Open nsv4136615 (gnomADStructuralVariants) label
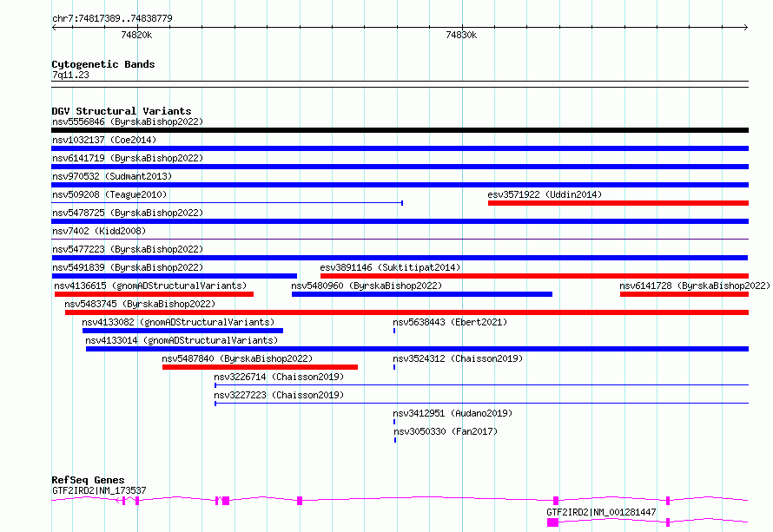 pos(150,286)
